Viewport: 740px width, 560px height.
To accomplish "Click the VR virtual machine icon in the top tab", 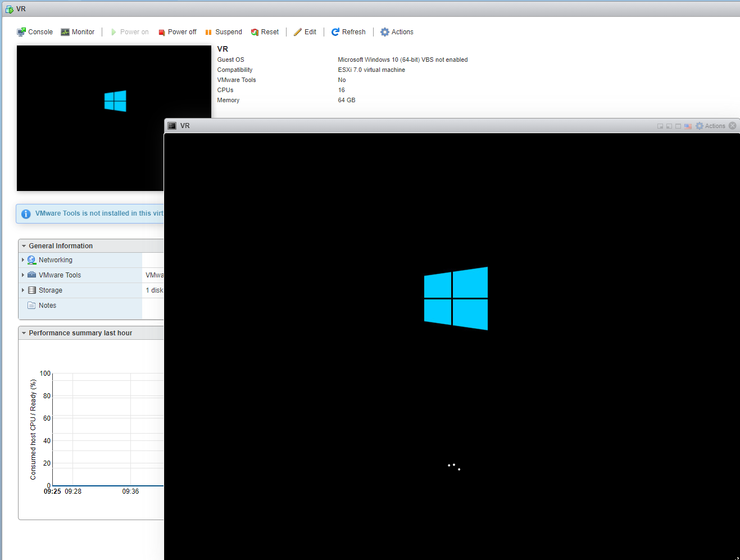I will [x=9, y=9].
